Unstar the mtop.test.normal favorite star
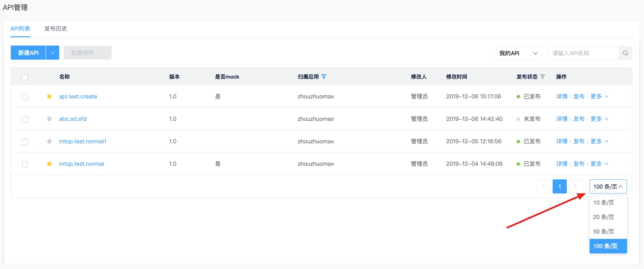644x269 pixels. point(49,164)
